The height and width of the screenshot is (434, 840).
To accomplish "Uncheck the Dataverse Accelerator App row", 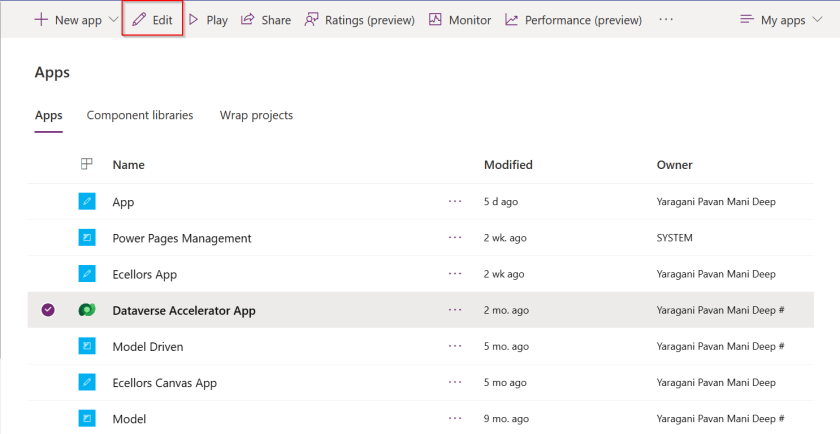I will click(48, 310).
